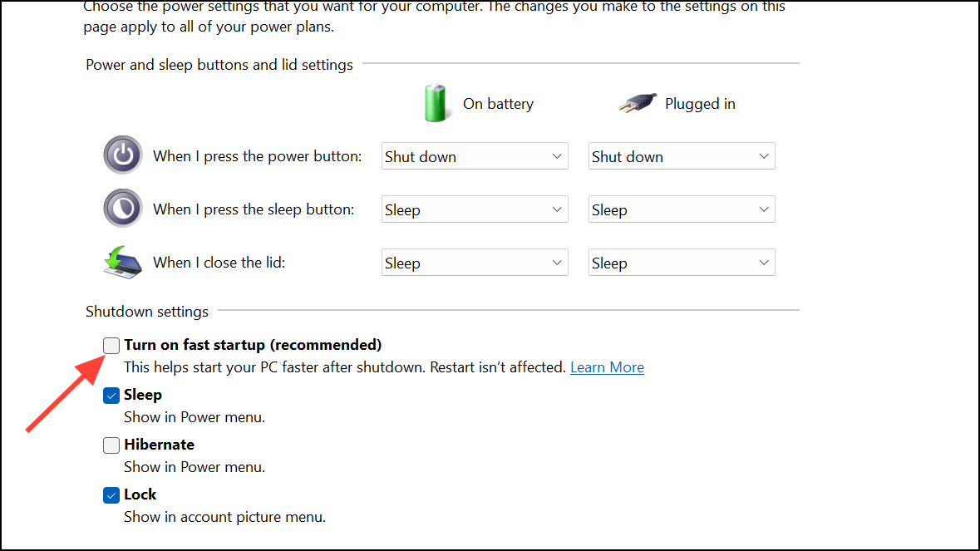The width and height of the screenshot is (980, 551).
Task: Open sleep button On battery dropdown
Action: tap(475, 209)
